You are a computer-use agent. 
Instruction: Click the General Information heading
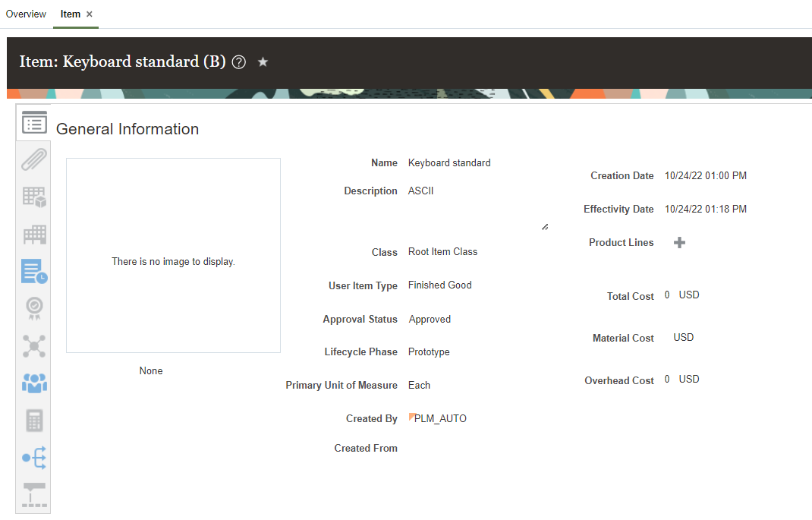coord(127,129)
